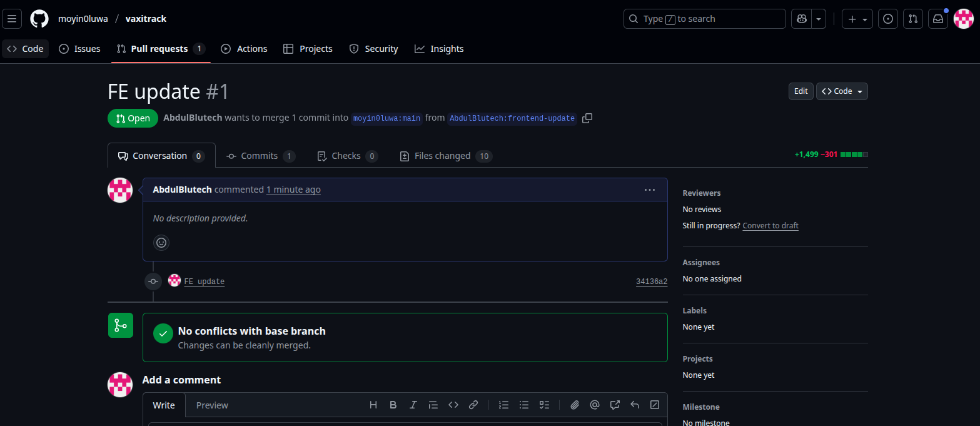The width and height of the screenshot is (980, 426).
Task: Open the hamburger navigation menu
Action: tap(12, 19)
